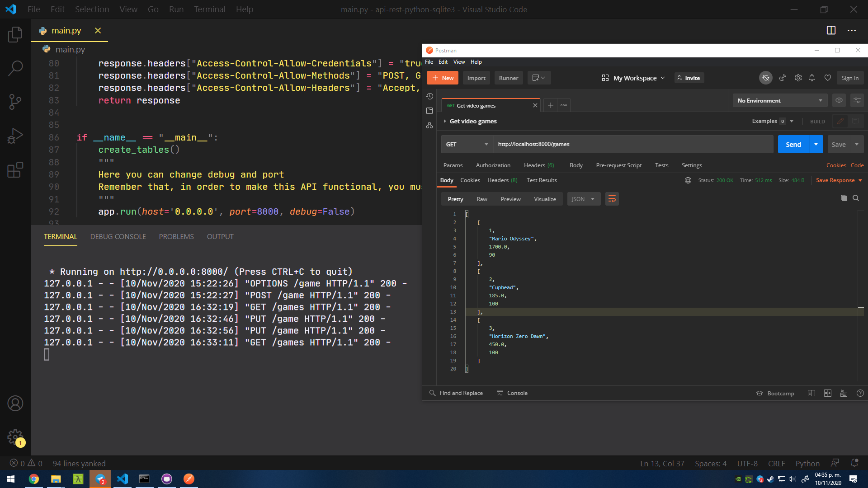Viewport: 868px width, 488px height.
Task: Click the Body tab in Postman request
Action: coord(576,165)
